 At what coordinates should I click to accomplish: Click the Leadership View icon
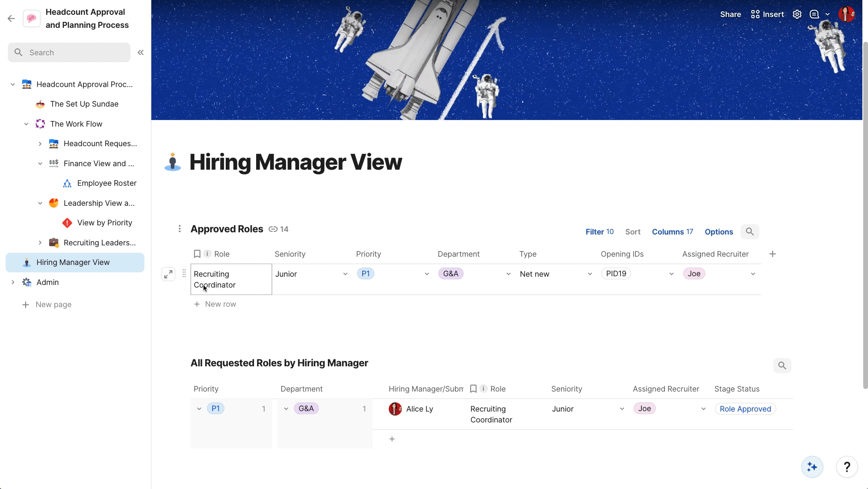point(53,203)
